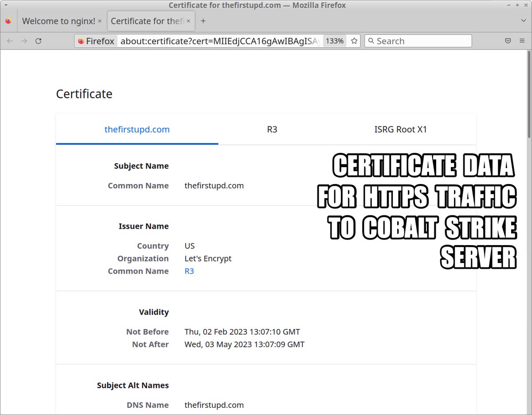The image size is (532, 415).
Task: Select Subject Common Name value 'thefirstupd.com'
Action: click(214, 185)
